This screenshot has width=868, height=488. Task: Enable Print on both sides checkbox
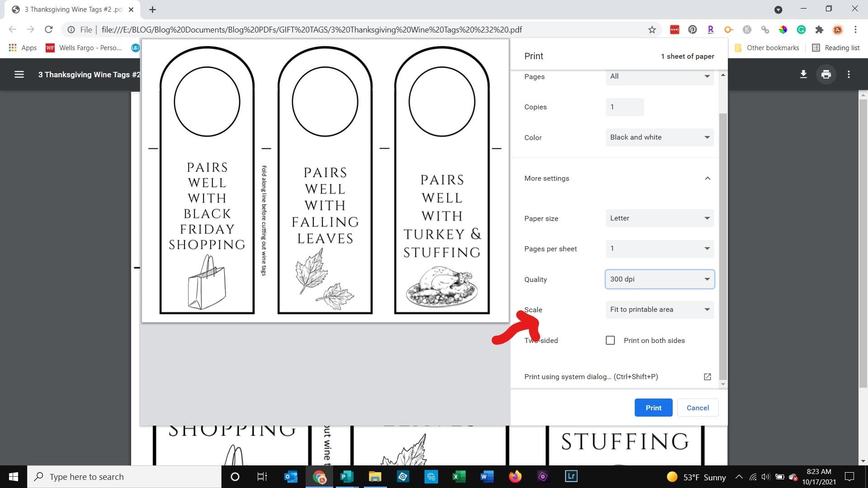[610, 340]
